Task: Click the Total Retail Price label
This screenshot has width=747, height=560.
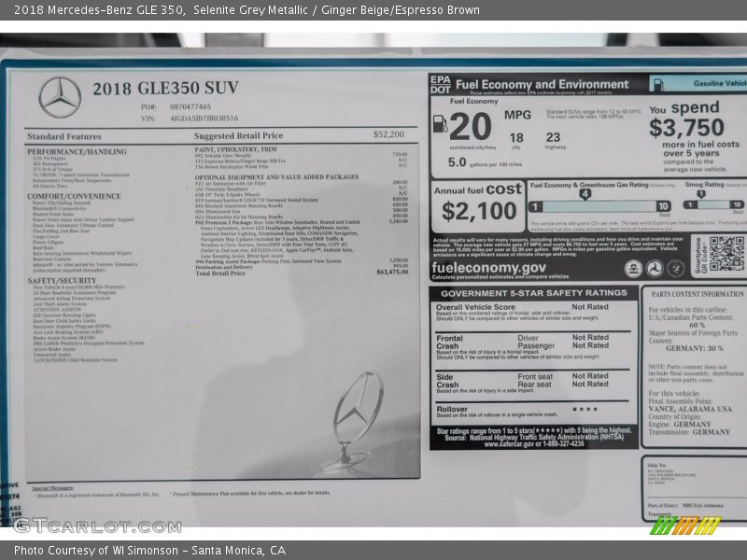Action: pos(220,273)
